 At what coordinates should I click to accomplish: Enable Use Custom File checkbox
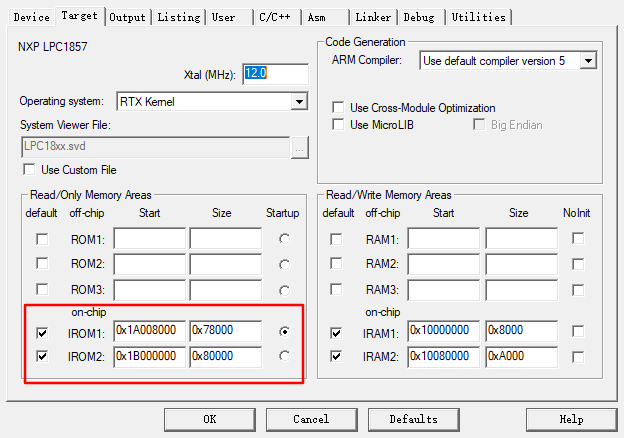[29, 169]
